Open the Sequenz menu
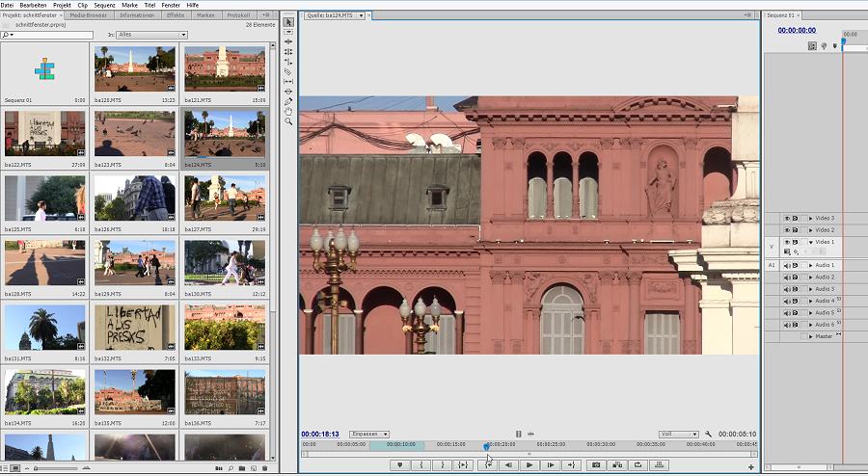 pos(104,5)
